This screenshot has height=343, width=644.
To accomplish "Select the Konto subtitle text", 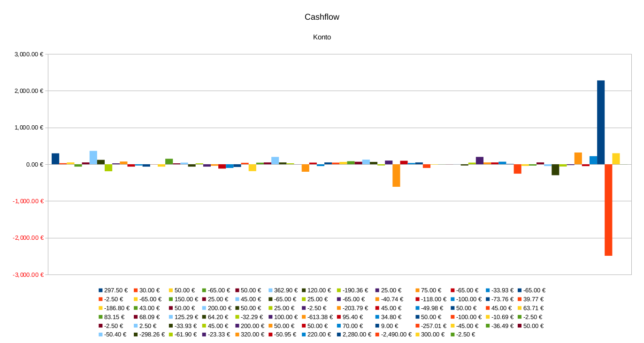I will 322,37.
